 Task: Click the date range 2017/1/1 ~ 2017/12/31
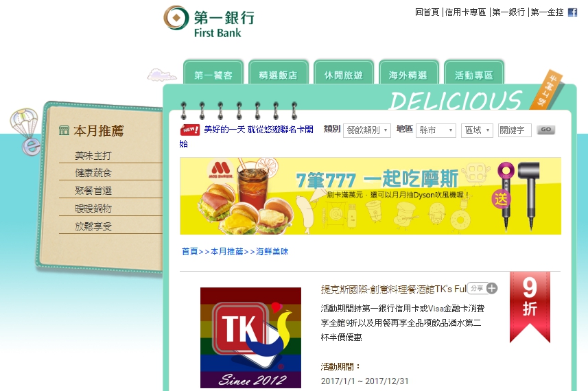coord(364,381)
